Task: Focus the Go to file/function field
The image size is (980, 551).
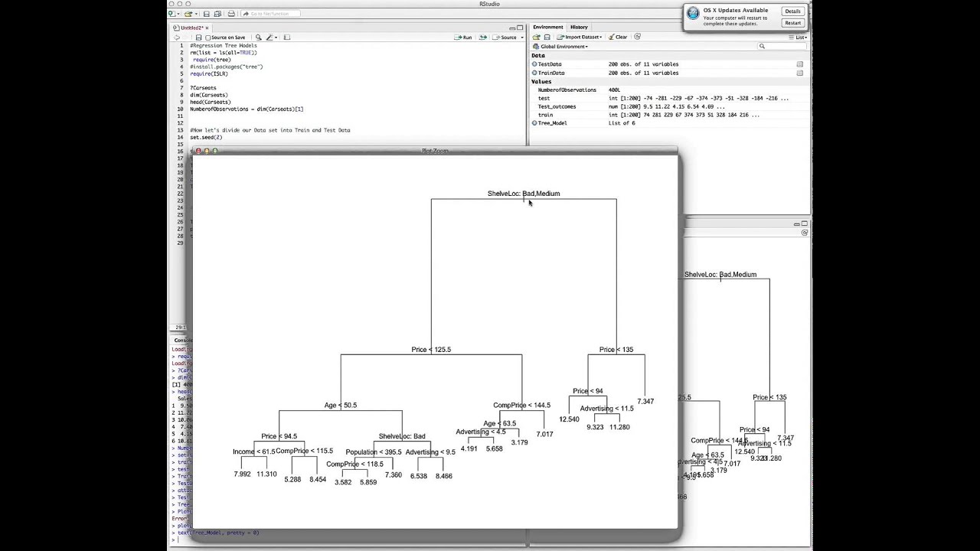Action: point(270,14)
